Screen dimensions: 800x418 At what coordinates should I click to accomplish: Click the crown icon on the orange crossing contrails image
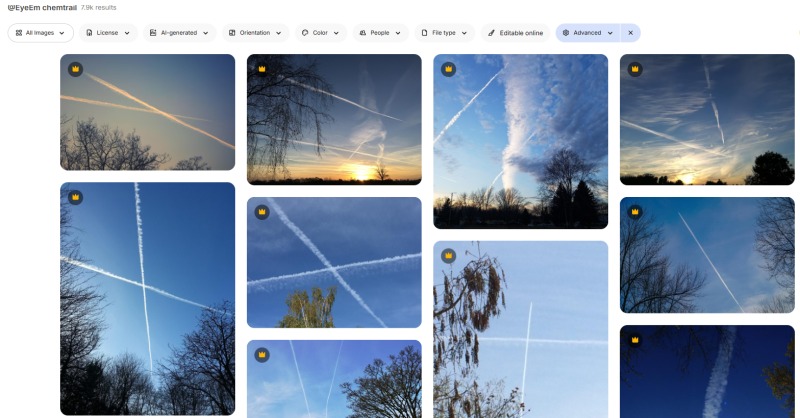pos(76,69)
